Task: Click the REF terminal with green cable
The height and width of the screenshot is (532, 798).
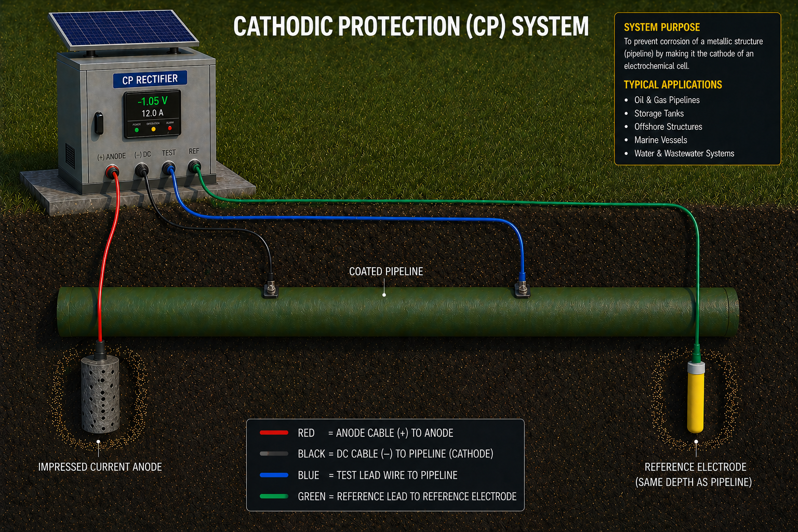Action: (194, 165)
